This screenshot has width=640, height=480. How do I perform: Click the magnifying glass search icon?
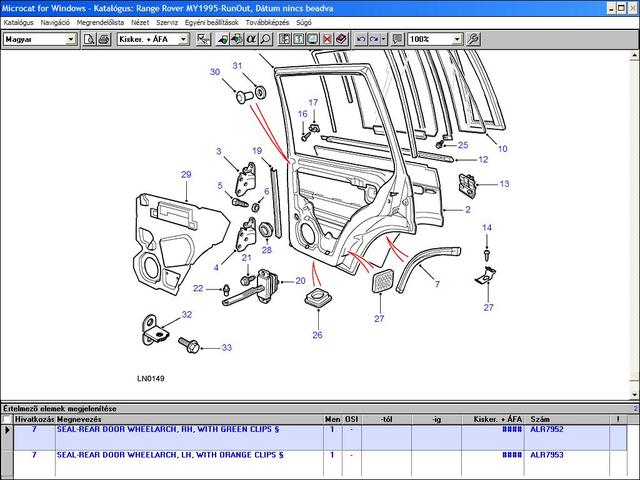click(265, 39)
